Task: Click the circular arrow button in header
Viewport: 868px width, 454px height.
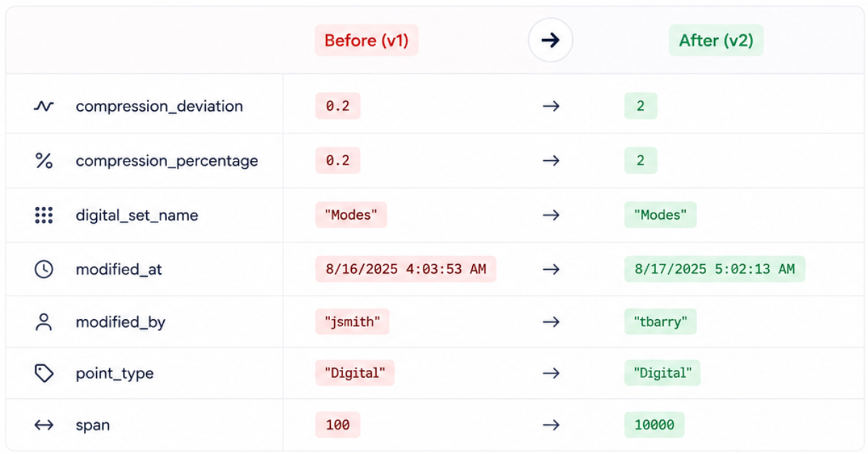Action: pos(551,40)
